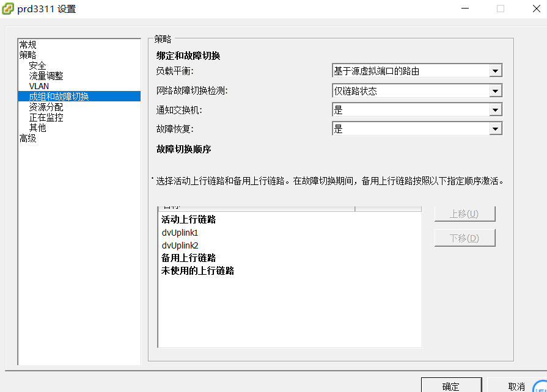Screen dimensions: 547x392
Task: Select dvUplink1 in the uplink list
Action: point(180,233)
